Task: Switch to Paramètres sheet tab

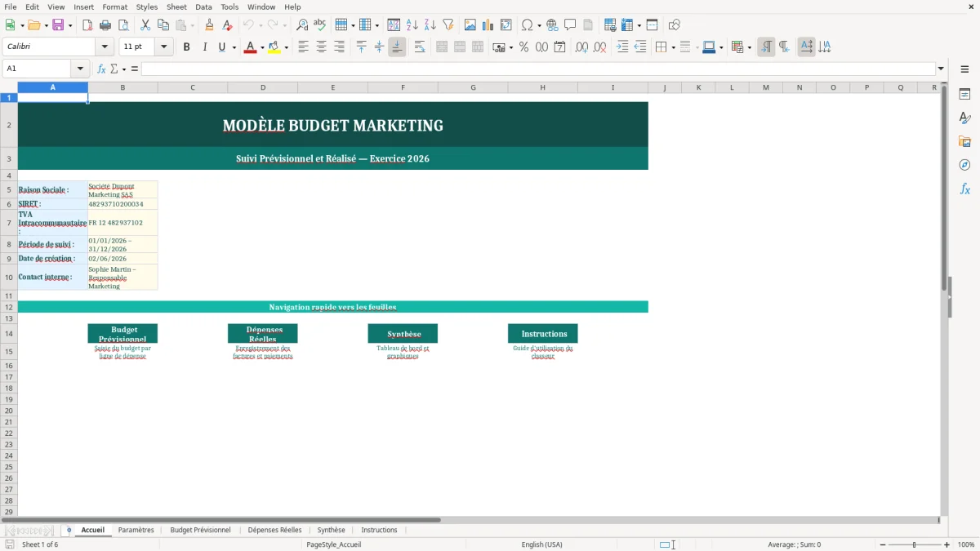Action: pos(136,530)
